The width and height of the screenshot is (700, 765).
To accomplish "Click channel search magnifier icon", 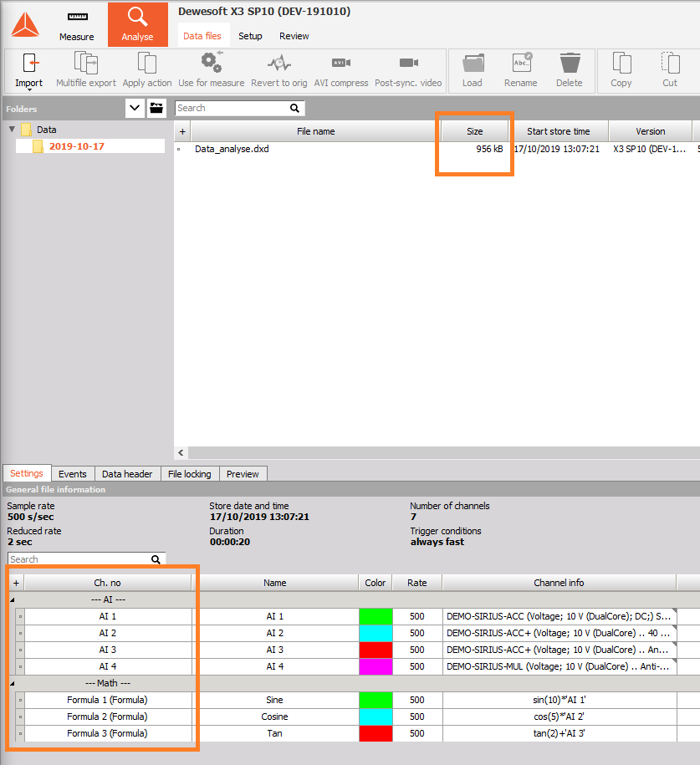I will click(156, 559).
